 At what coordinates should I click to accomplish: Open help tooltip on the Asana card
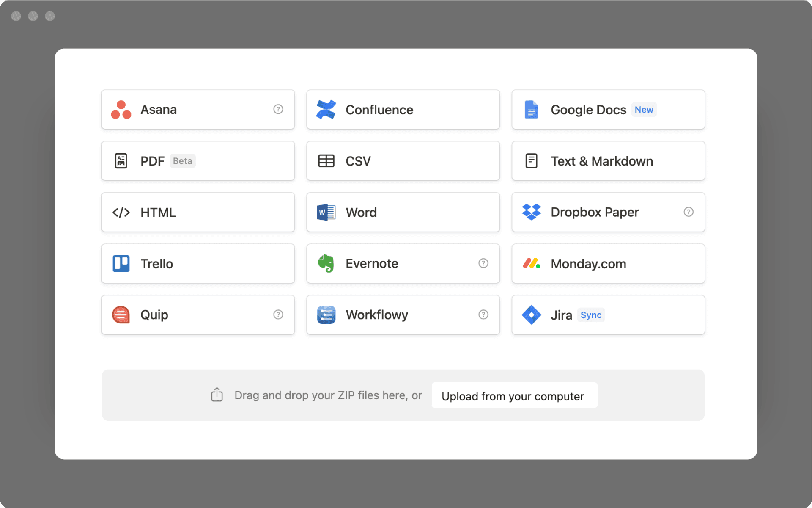[278, 109]
